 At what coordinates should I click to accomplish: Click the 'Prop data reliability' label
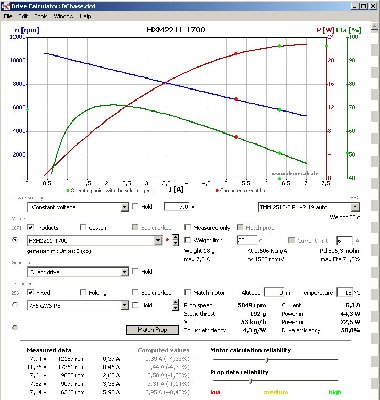(x=239, y=372)
